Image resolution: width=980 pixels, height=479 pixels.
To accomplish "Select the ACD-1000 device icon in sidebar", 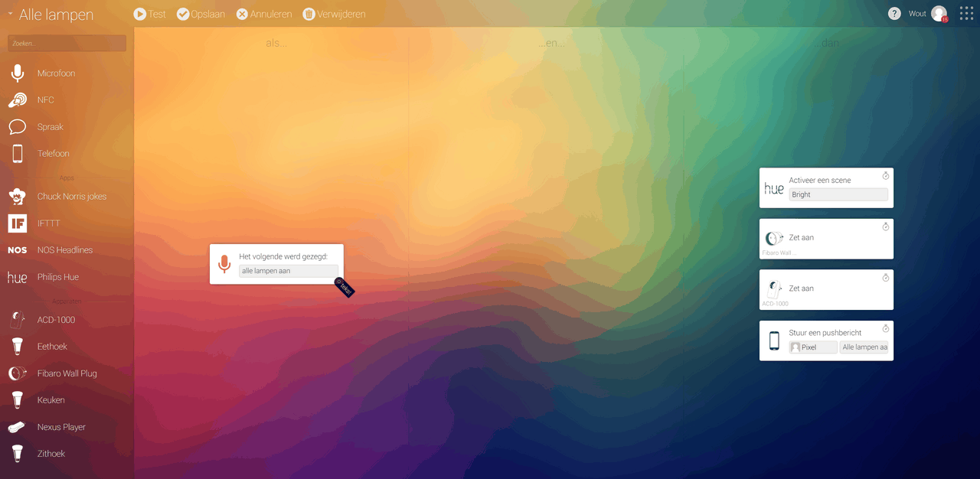I will tap(18, 320).
